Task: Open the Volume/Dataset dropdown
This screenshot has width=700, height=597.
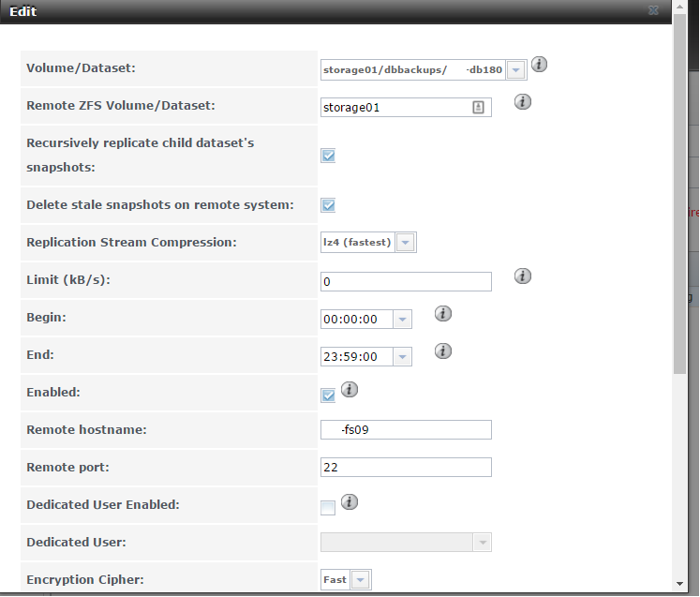Action: pos(516,70)
